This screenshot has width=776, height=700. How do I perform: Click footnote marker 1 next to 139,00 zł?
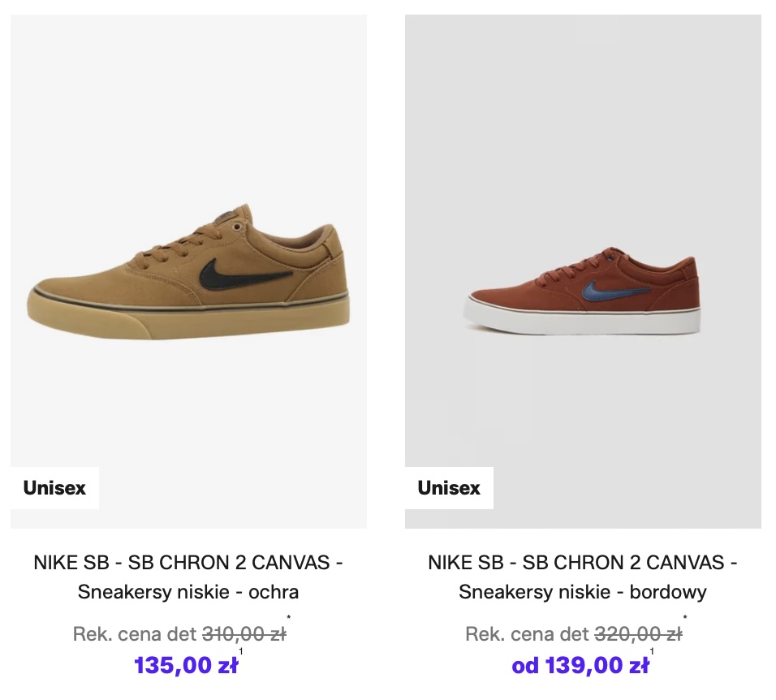(x=653, y=651)
